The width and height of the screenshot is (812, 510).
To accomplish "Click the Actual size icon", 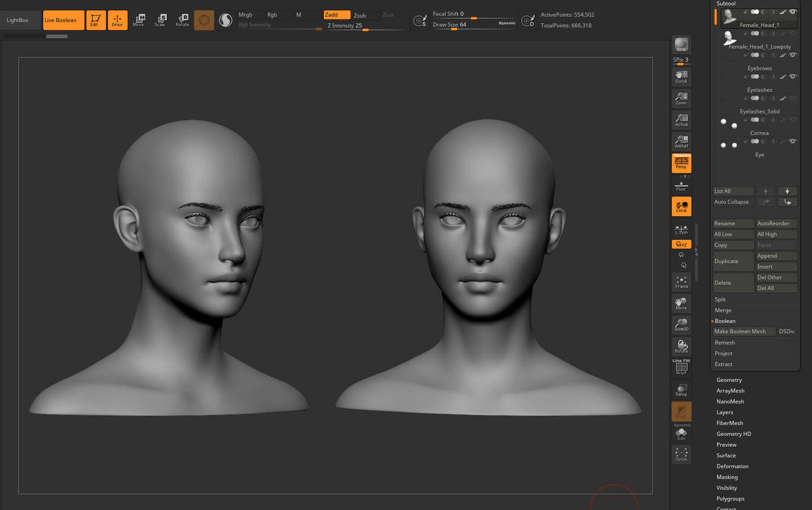I will coord(681,120).
